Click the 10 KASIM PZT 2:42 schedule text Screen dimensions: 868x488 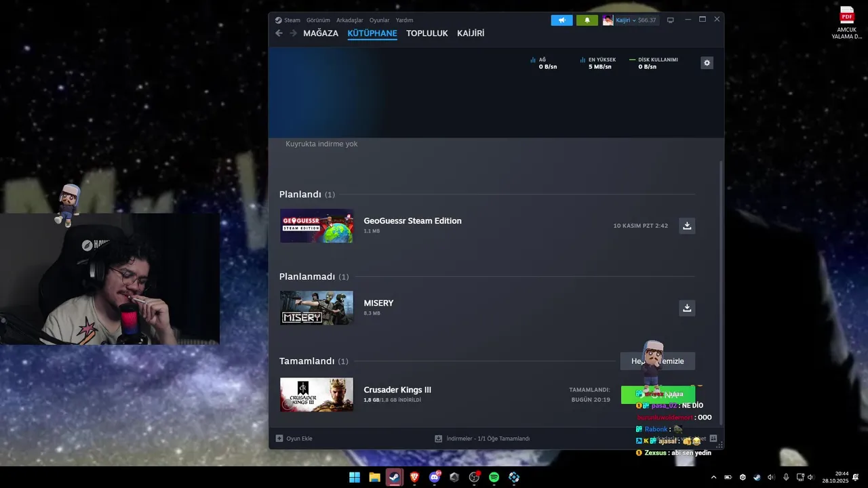coord(641,226)
